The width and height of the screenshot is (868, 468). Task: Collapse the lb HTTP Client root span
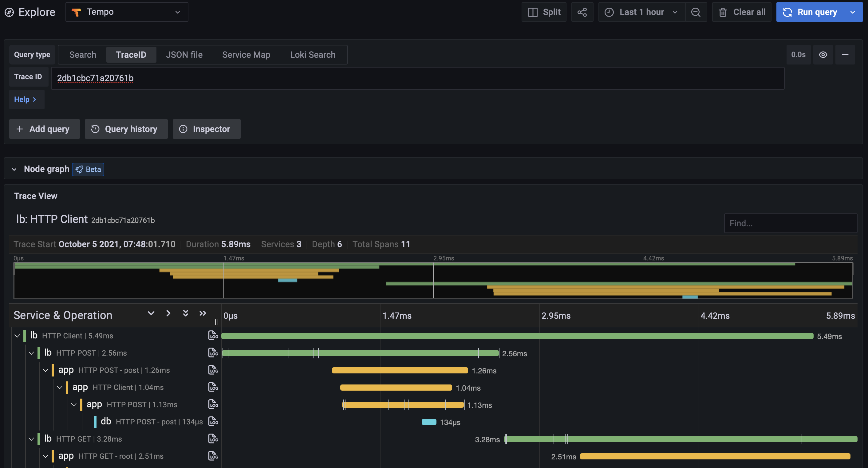click(x=16, y=335)
